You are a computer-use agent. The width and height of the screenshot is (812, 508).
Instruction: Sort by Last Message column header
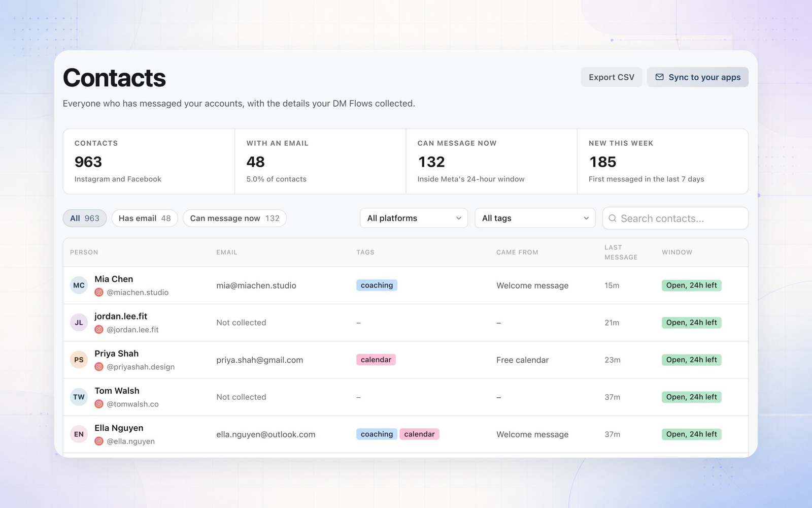(x=621, y=252)
